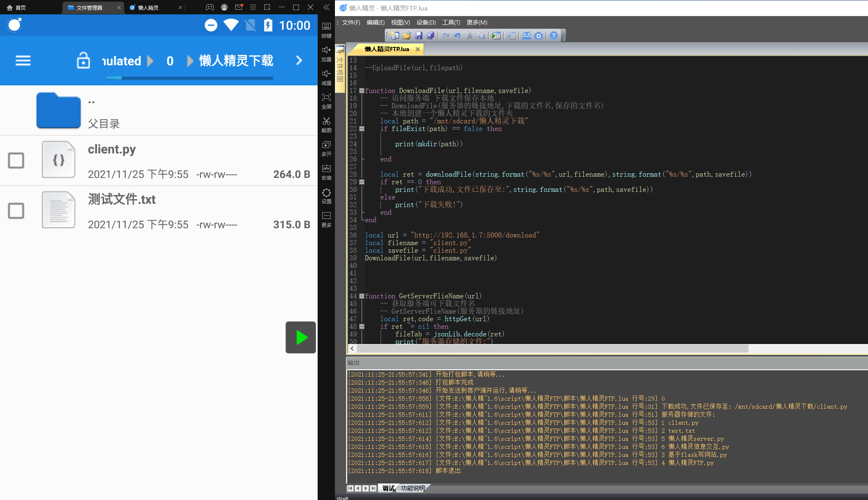Jump to first output tab with navigation arrow
The image size is (868, 500).
[x=351, y=488]
